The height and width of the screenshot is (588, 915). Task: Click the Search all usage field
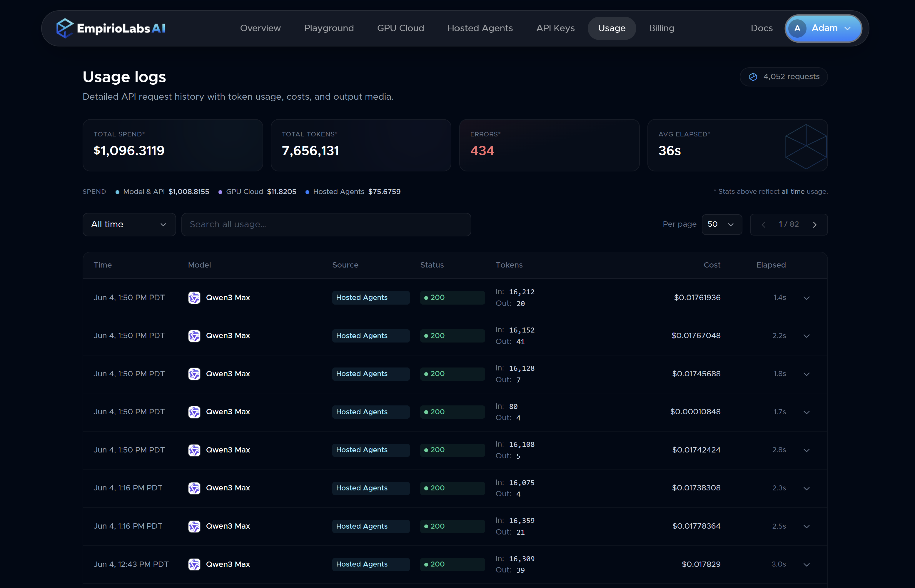coord(326,225)
